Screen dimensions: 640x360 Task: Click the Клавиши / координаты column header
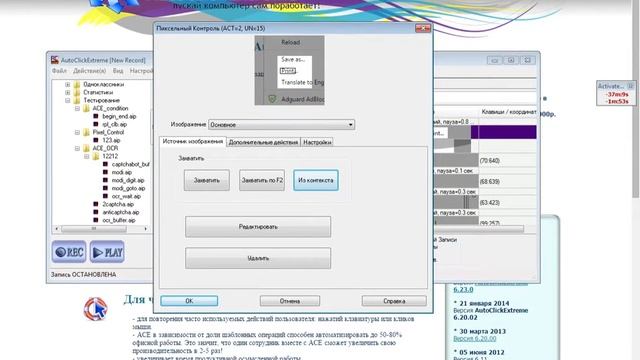tap(509, 112)
